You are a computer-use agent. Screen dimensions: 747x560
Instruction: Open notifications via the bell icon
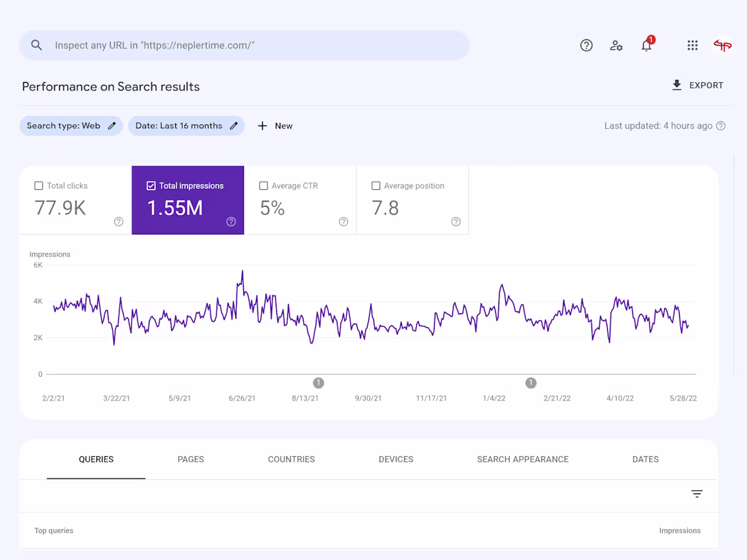click(x=646, y=45)
